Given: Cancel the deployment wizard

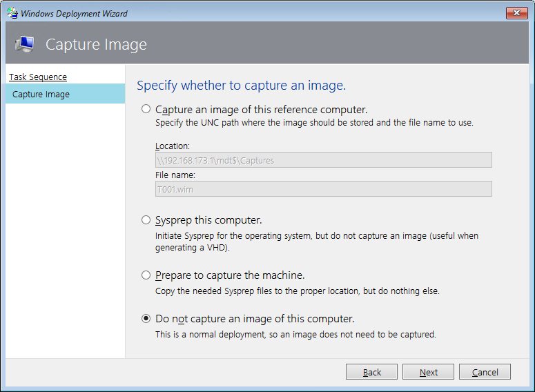Looking at the screenshot, I should 485,372.
